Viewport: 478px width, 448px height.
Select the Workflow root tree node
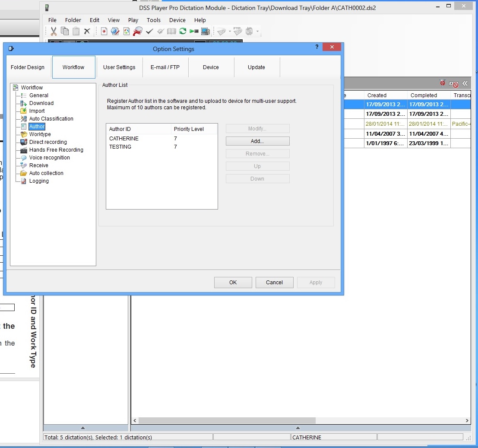coord(32,88)
